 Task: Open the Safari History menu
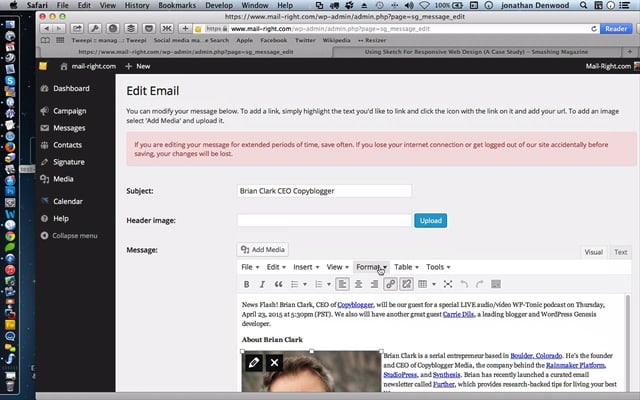click(x=136, y=5)
